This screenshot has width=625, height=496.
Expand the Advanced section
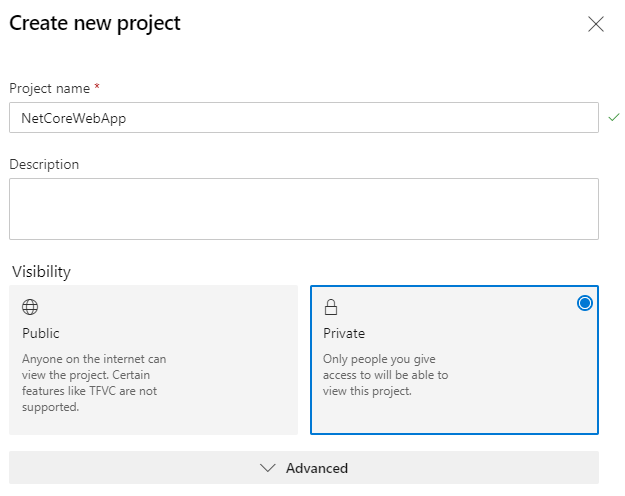coord(304,468)
